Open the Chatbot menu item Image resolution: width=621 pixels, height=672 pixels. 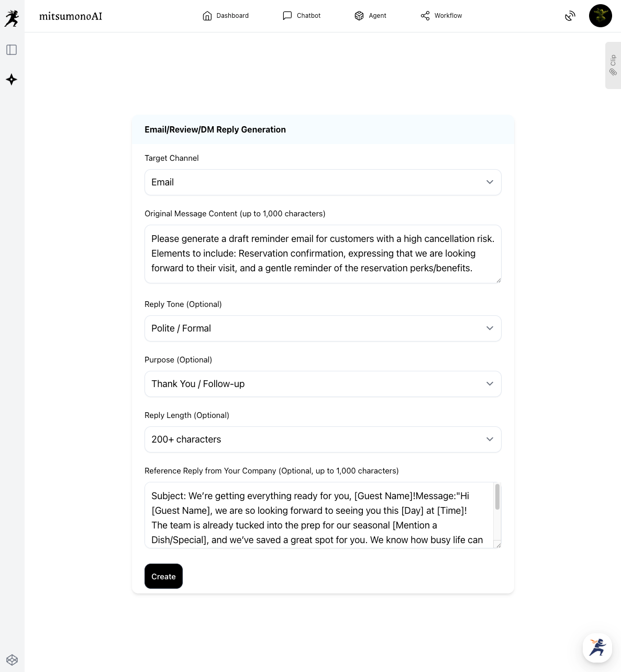302,16
